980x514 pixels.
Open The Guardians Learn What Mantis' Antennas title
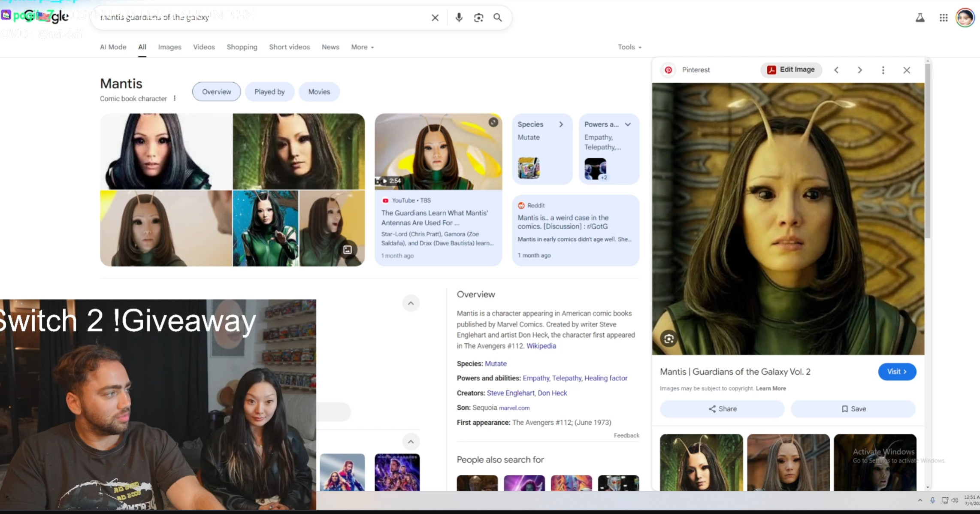pos(434,218)
